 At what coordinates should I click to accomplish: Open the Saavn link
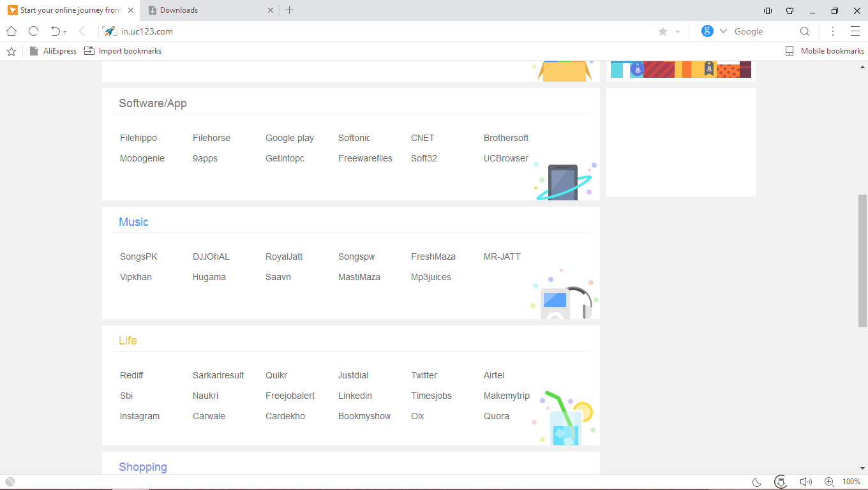278,277
